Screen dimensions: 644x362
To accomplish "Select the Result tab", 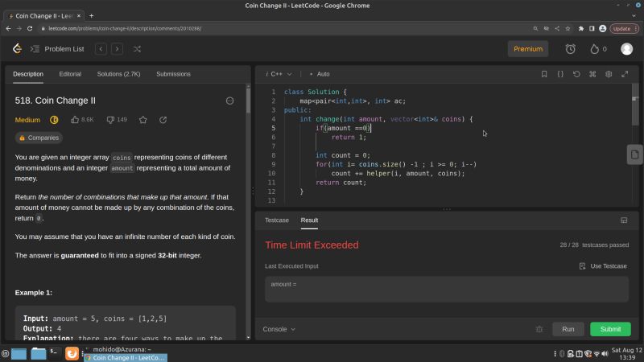I will [x=309, y=220].
